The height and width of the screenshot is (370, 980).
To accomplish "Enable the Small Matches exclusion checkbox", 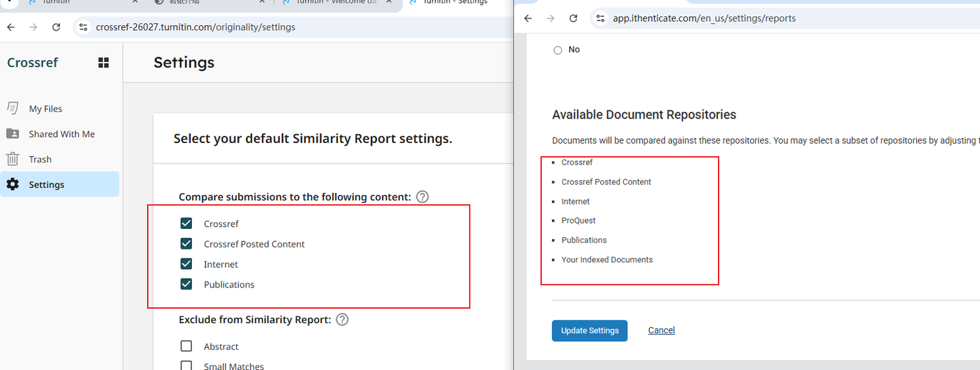I will point(186,366).
